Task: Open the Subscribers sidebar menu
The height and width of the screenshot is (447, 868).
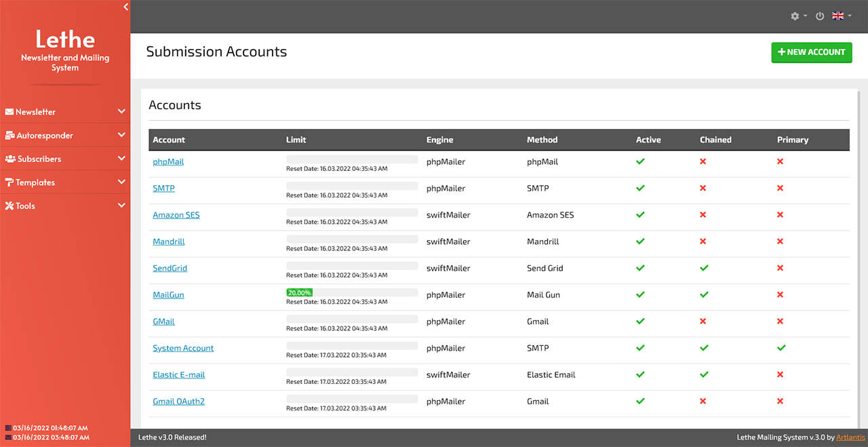Action: coord(65,159)
